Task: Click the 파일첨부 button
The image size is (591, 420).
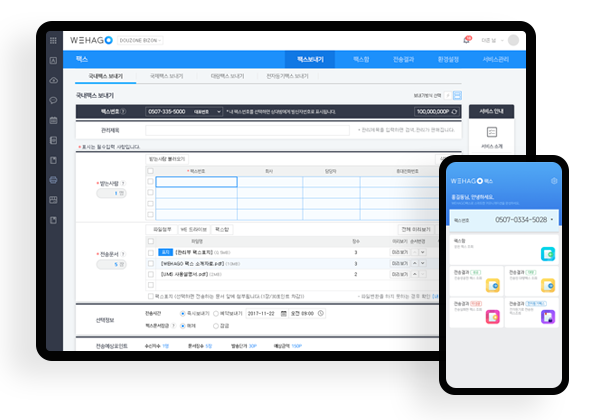Action: click(x=162, y=229)
